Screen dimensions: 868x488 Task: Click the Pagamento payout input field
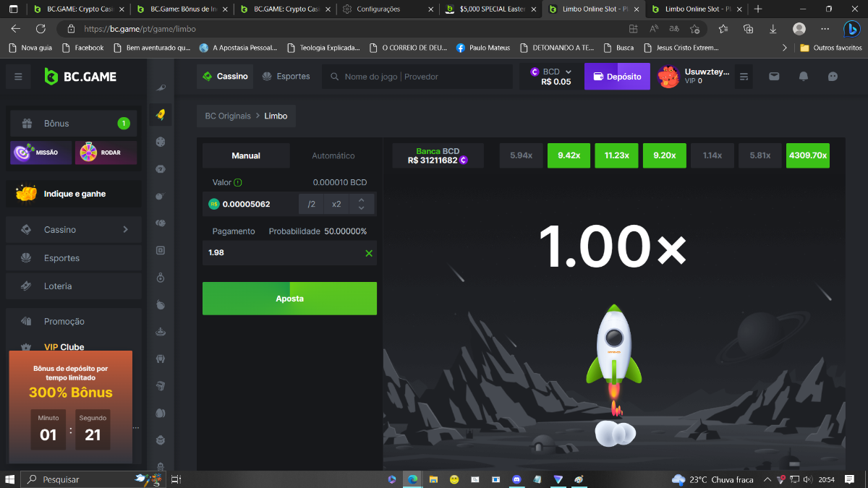[282, 253]
